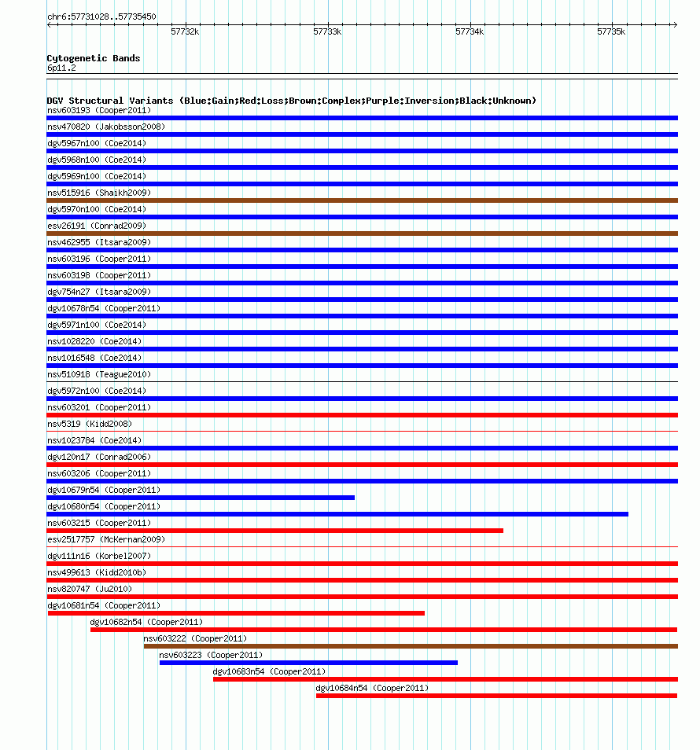The width and height of the screenshot is (700, 750).
Task: Click the thin red line under esv2517757
Action: [x=363, y=546]
